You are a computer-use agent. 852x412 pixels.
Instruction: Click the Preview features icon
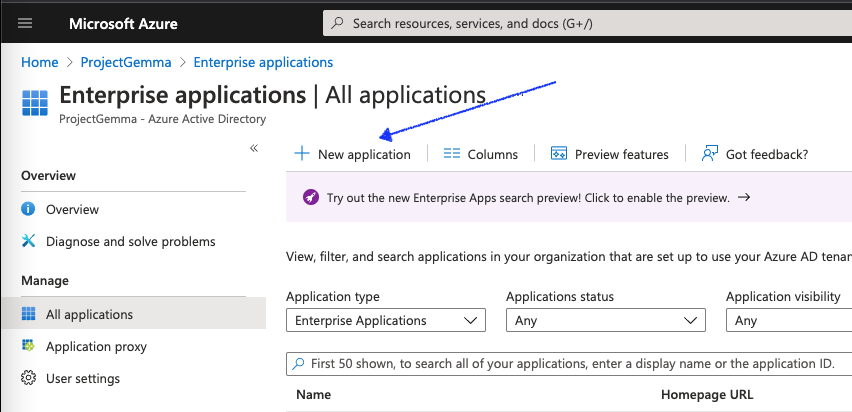(559, 154)
